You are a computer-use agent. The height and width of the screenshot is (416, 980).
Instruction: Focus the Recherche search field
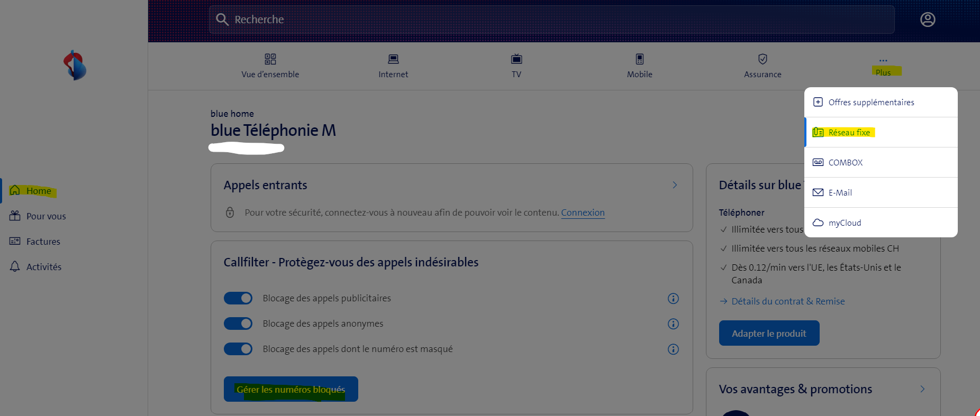(550, 20)
